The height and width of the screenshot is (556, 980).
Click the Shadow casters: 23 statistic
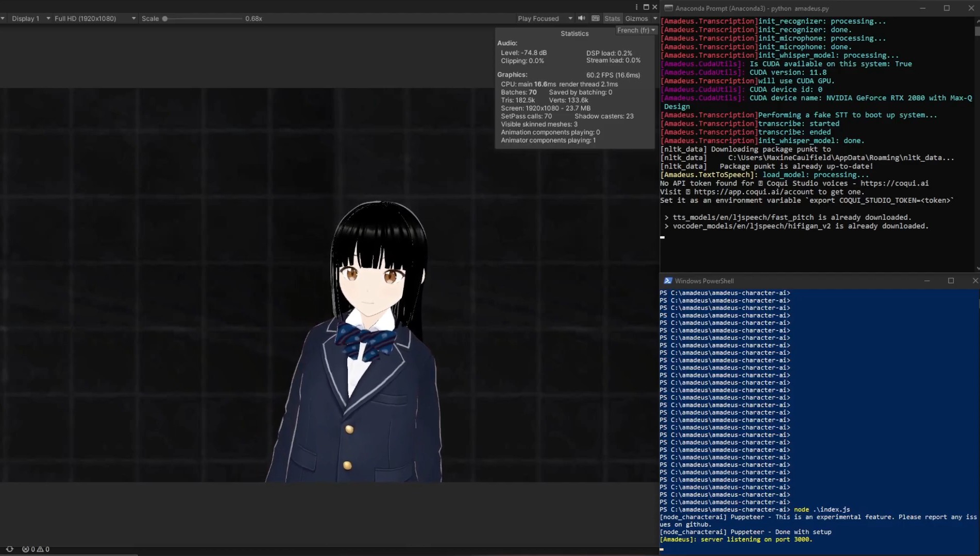click(x=604, y=116)
